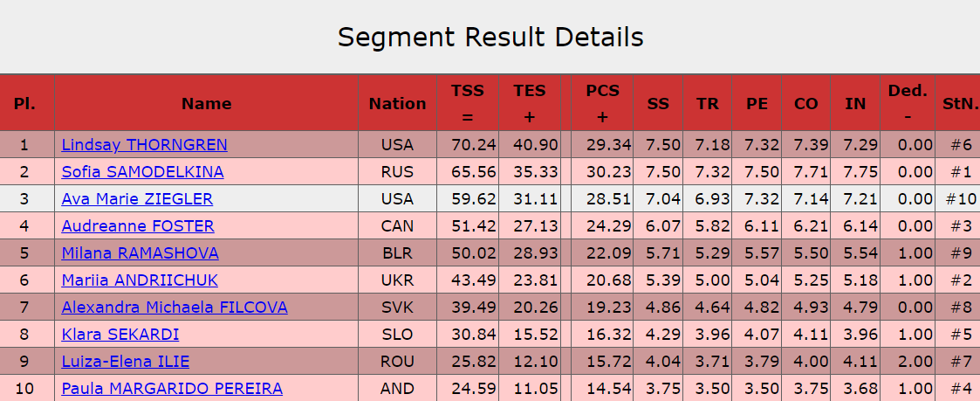Click the TES column header

click(529, 91)
